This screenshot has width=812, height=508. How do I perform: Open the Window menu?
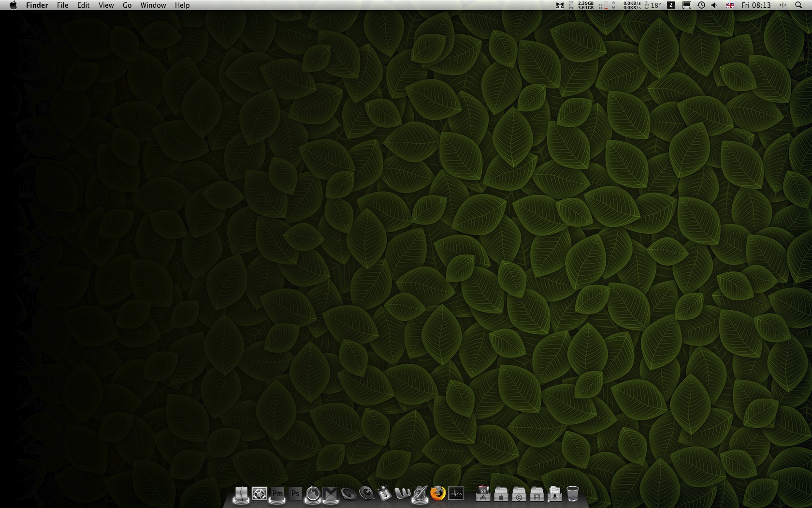click(153, 5)
